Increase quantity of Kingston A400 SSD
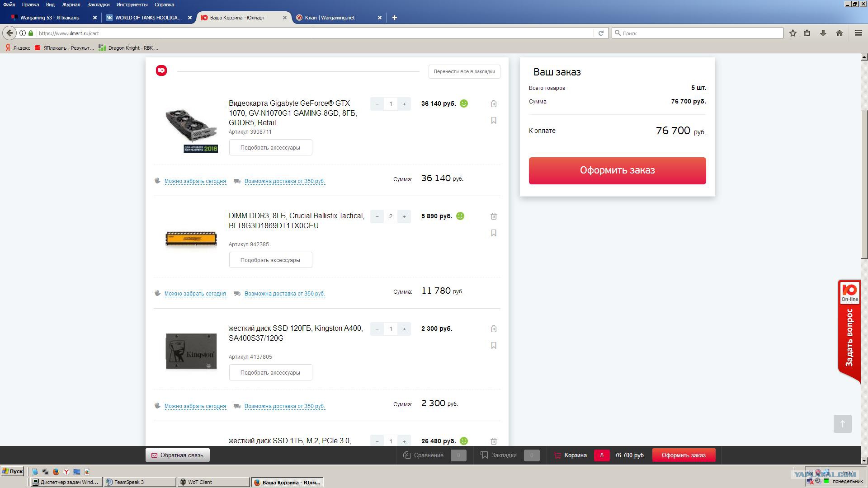Screen dimensions: 868x488 coord(404,329)
